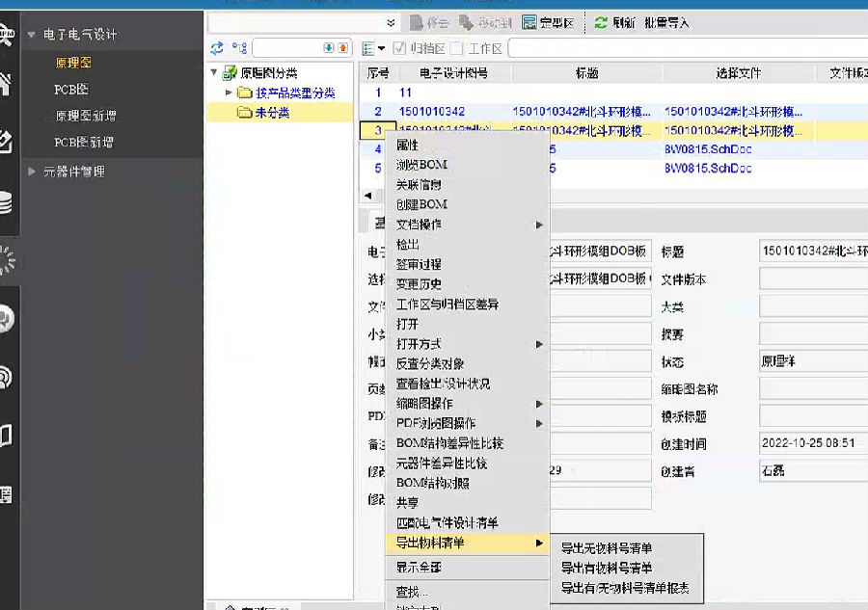Open the home sidebar icon
The image size is (868, 610).
coord(6,85)
